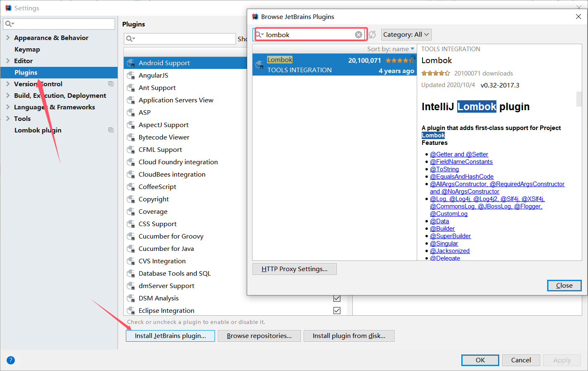This screenshot has height=371, width=588.
Task: Click the AngularJS plugin icon
Action: [131, 76]
